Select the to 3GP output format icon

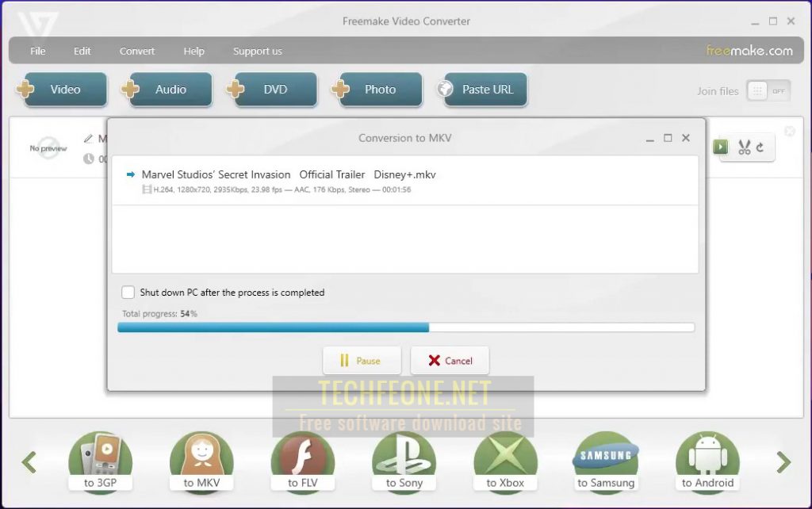click(101, 462)
